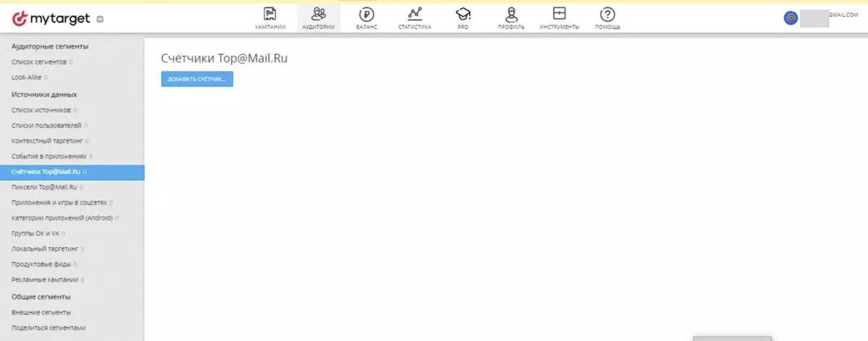
Task: Open the Статистика chart icon
Action: tap(414, 14)
